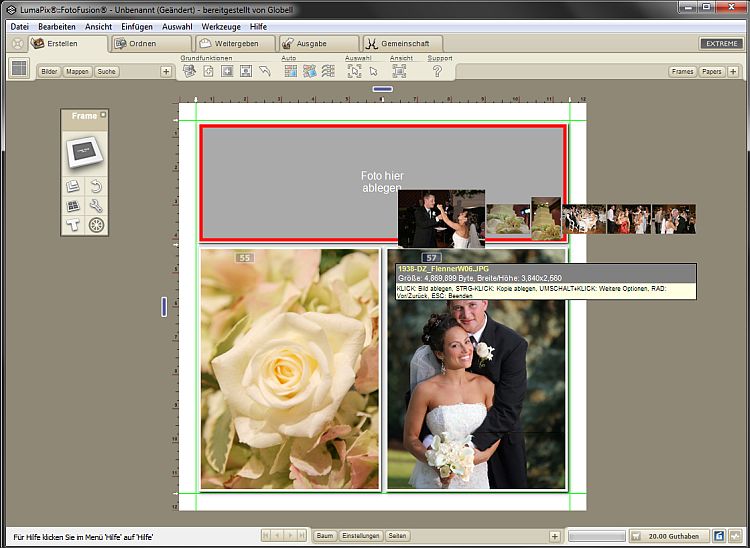Click the layers icon in Frame panel
Screen dimensions: 750x548
73,187
